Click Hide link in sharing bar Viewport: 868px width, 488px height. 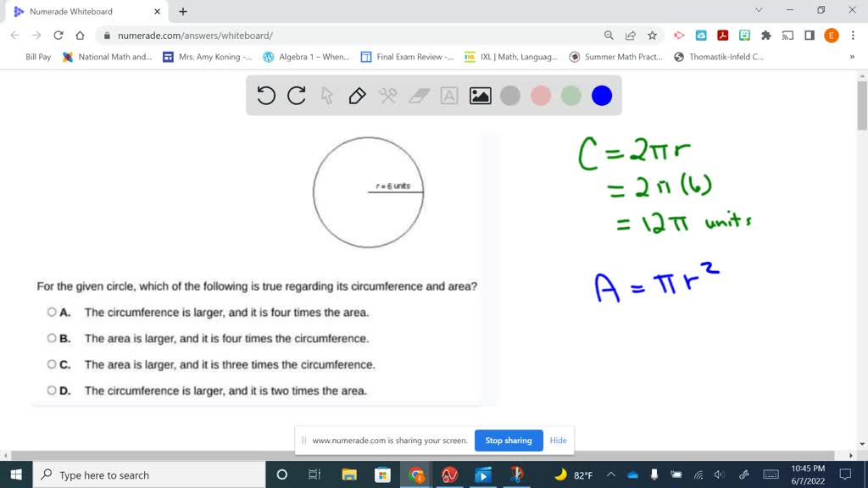point(558,441)
